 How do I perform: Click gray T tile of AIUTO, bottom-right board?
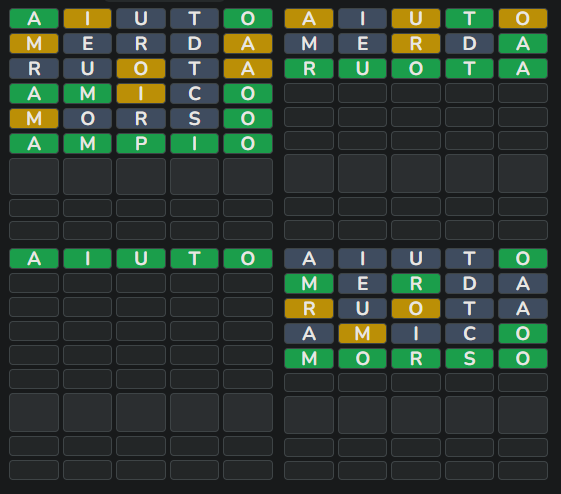(x=469, y=258)
